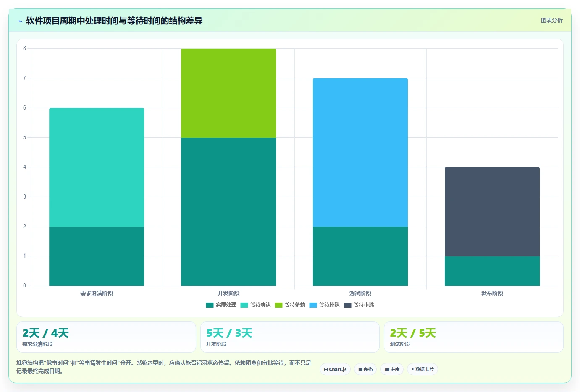Click the 测试阶段 x-axis label
The height and width of the screenshot is (392, 580).
[360, 293]
